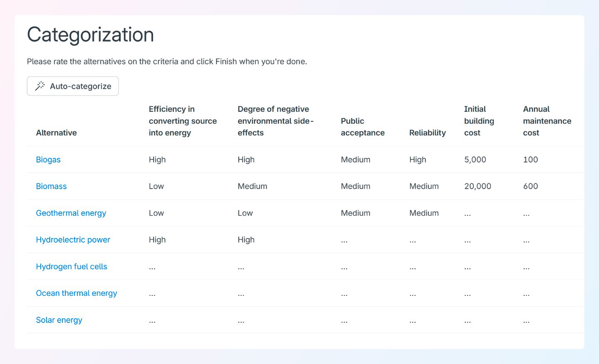Change Biomass environmental side-effects Medium rating

[252, 186]
